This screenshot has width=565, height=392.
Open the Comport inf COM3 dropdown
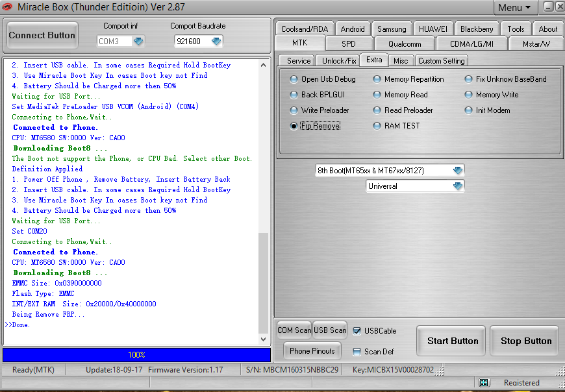click(x=138, y=42)
